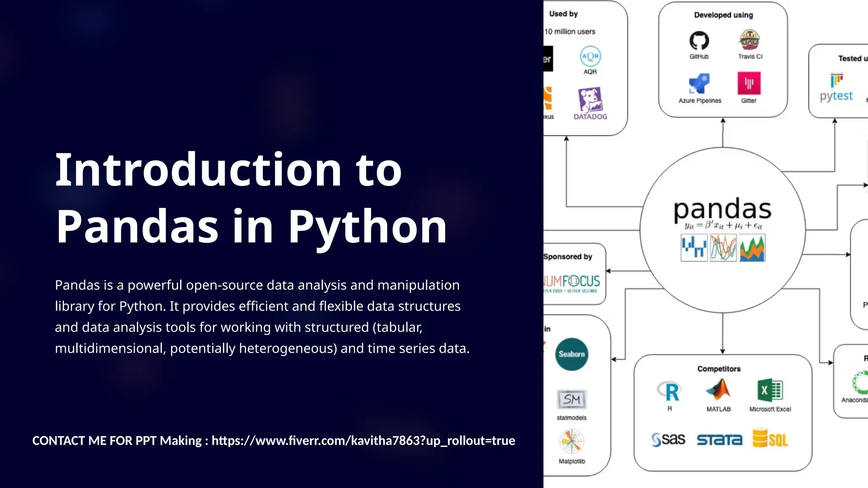
Task: Click the Microsoft Excel icon
Action: click(x=770, y=390)
